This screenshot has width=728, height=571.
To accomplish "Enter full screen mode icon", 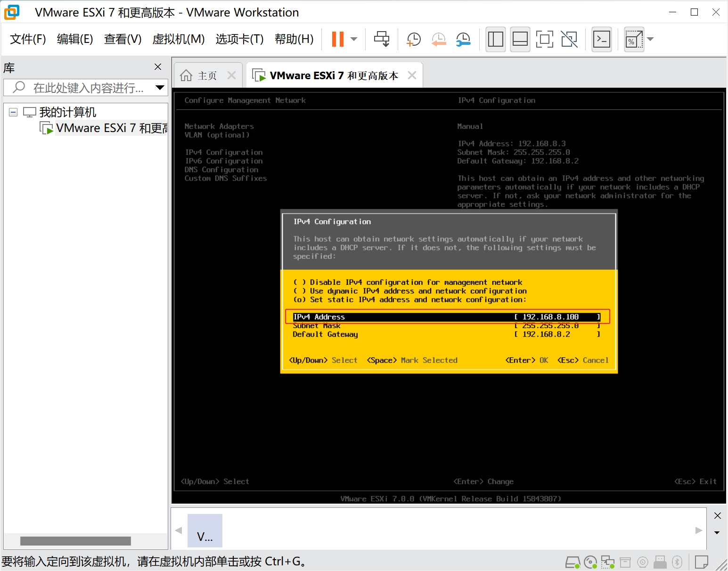I will point(544,39).
